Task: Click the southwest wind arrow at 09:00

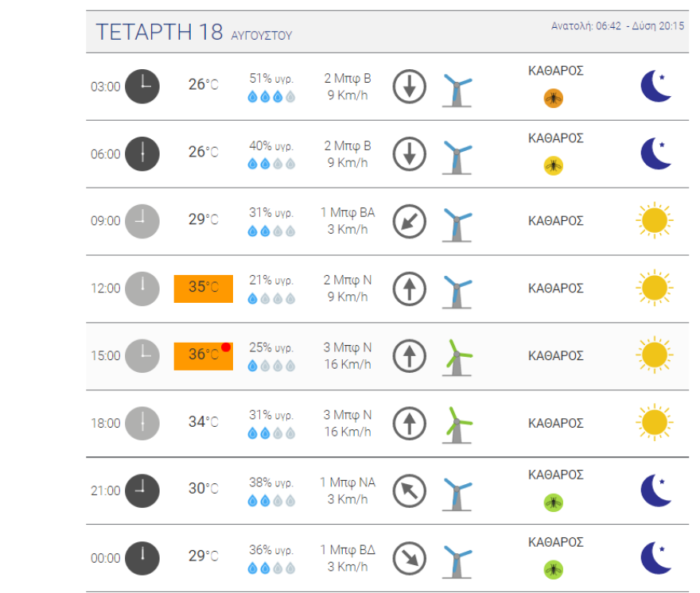Action: 410,222
